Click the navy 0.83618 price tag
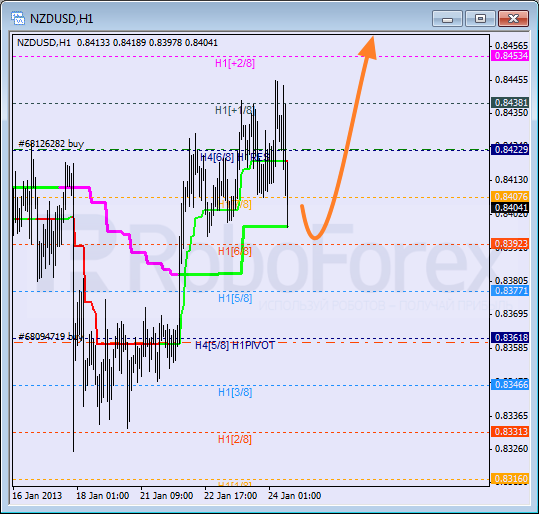The height and width of the screenshot is (514, 539). click(x=510, y=337)
